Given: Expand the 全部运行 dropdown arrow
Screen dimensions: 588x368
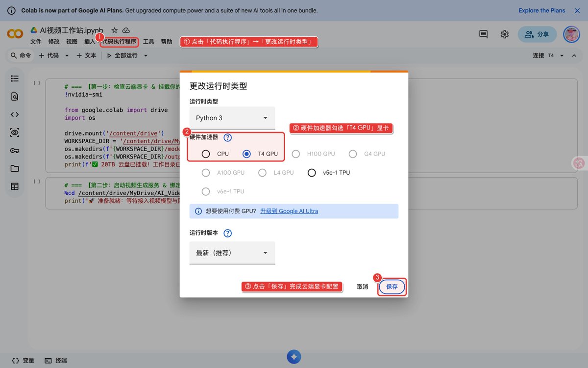Looking at the screenshot, I should (x=146, y=56).
